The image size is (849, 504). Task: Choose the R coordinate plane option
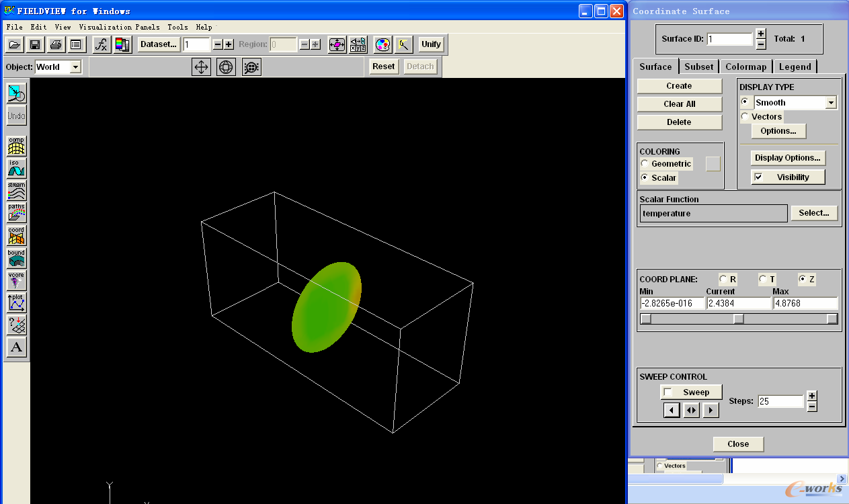pyautogui.click(x=723, y=279)
